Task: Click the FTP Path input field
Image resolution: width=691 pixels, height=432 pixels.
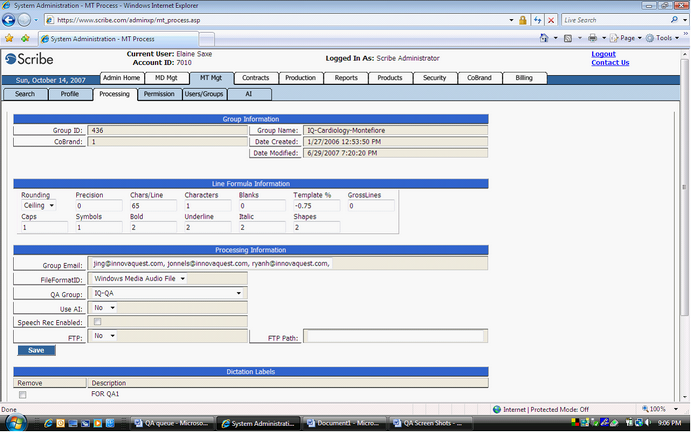Action: tap(395, 336)
